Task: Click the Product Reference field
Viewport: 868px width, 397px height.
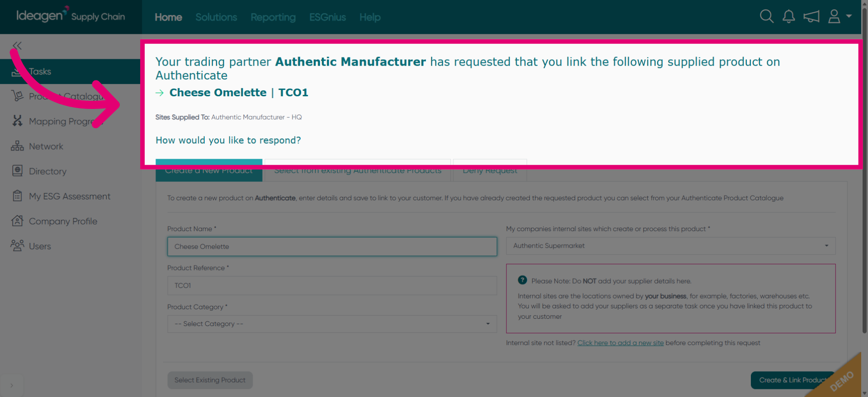Action: [x=332, y=285]
